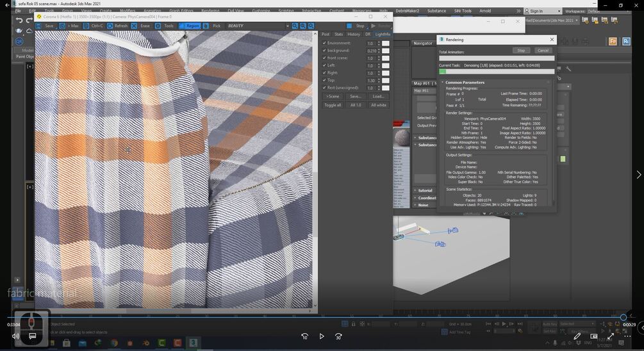The height and width of the screenshot is (351, 644).
Task: Click the Save icon in Corona frame buffer
Action: pos(38,26)
